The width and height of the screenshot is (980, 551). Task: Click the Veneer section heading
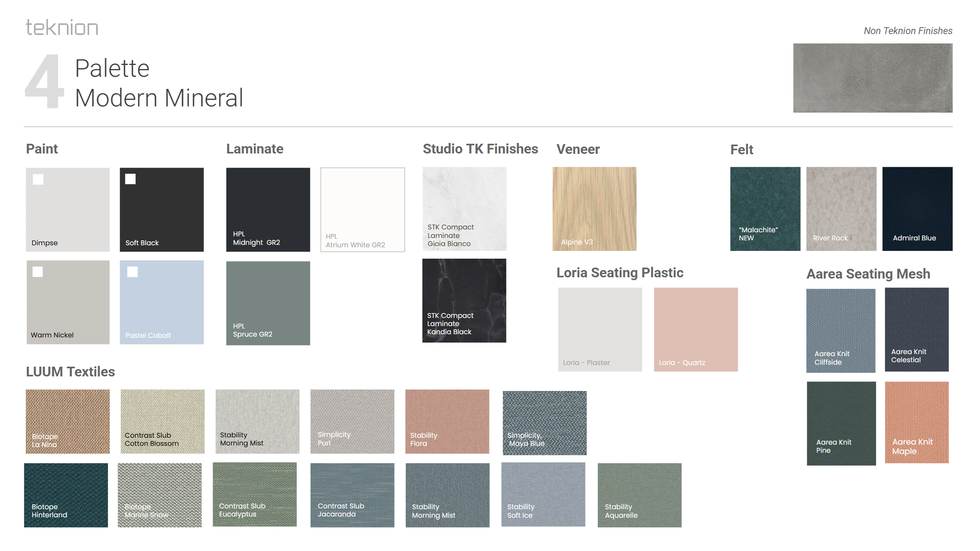(x=578, y=149)
